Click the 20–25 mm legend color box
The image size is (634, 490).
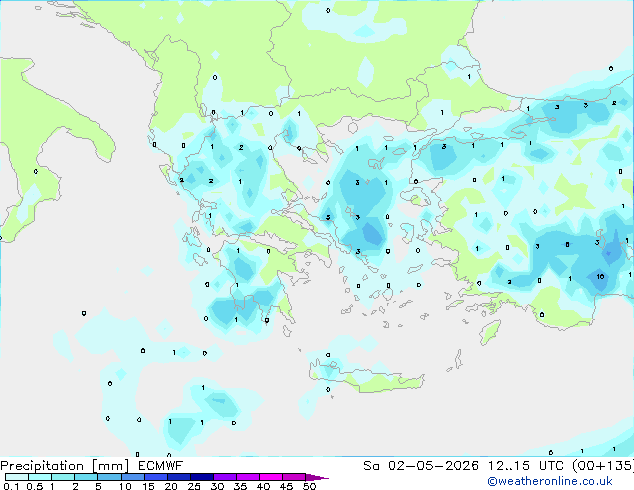[179, 477]
